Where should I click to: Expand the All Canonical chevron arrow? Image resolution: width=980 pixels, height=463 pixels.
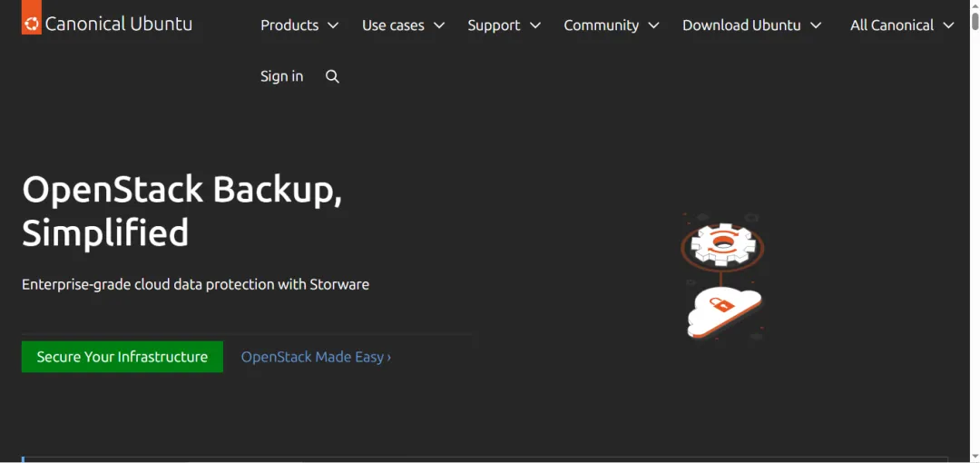coord(949,26)
